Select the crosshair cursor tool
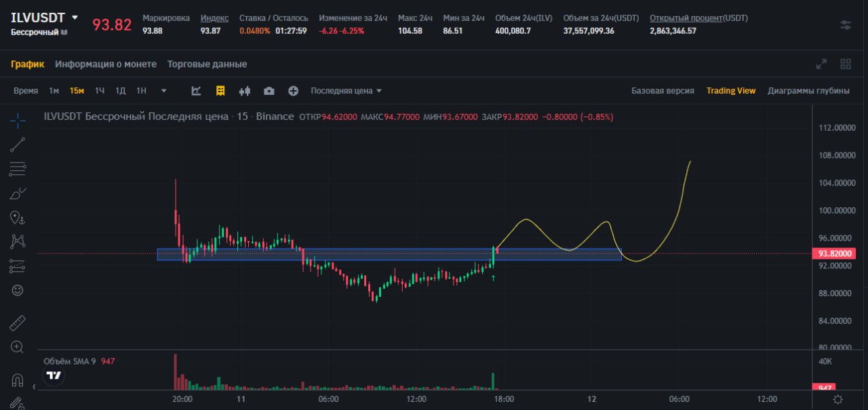Viewport: 868px width, 410px height. point(18,121)
